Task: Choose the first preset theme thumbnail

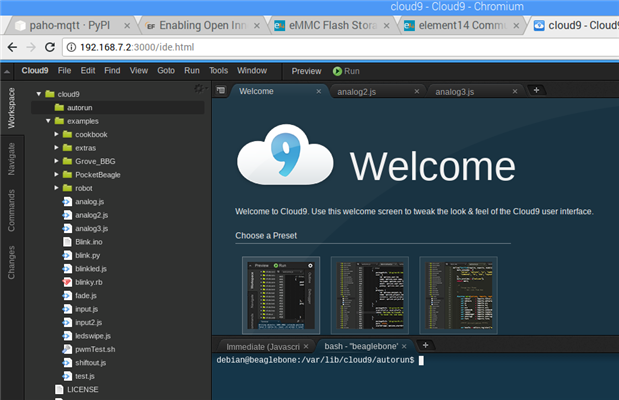Action: tap(280, 294)
